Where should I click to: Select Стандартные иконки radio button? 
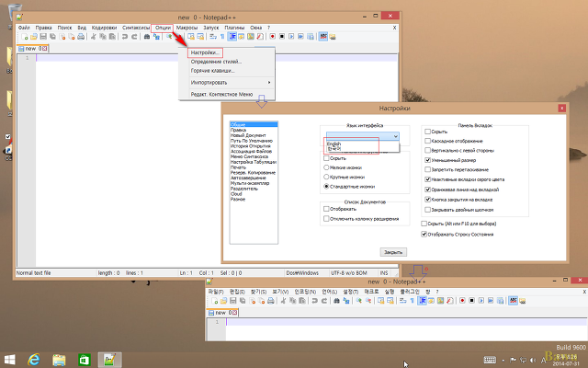click(x=326, y=186)
